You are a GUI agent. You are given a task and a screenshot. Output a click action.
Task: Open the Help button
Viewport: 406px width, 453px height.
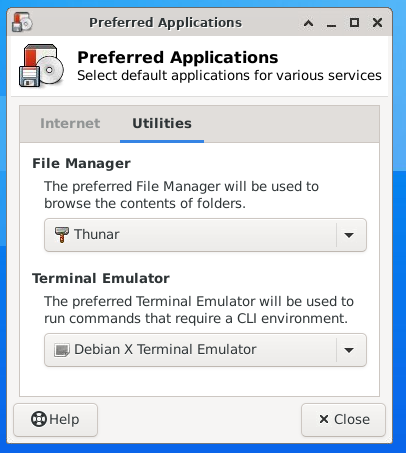tap(55, 420)
